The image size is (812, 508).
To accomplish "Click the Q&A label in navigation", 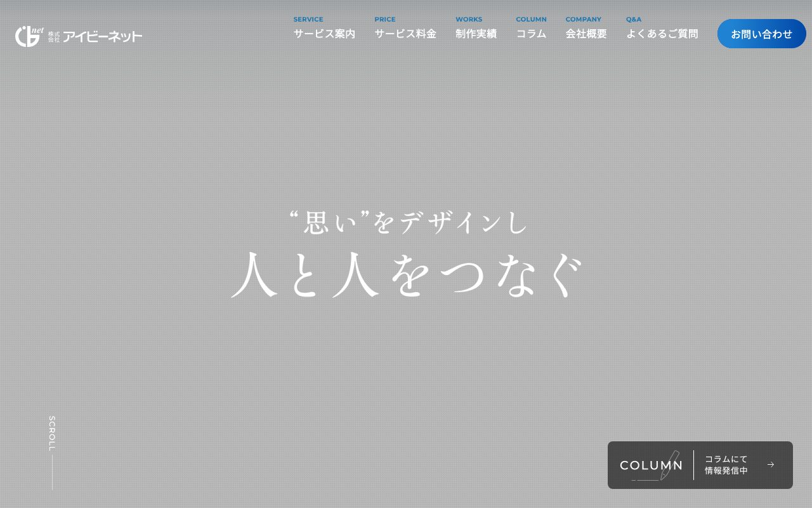I will [634, 19].
